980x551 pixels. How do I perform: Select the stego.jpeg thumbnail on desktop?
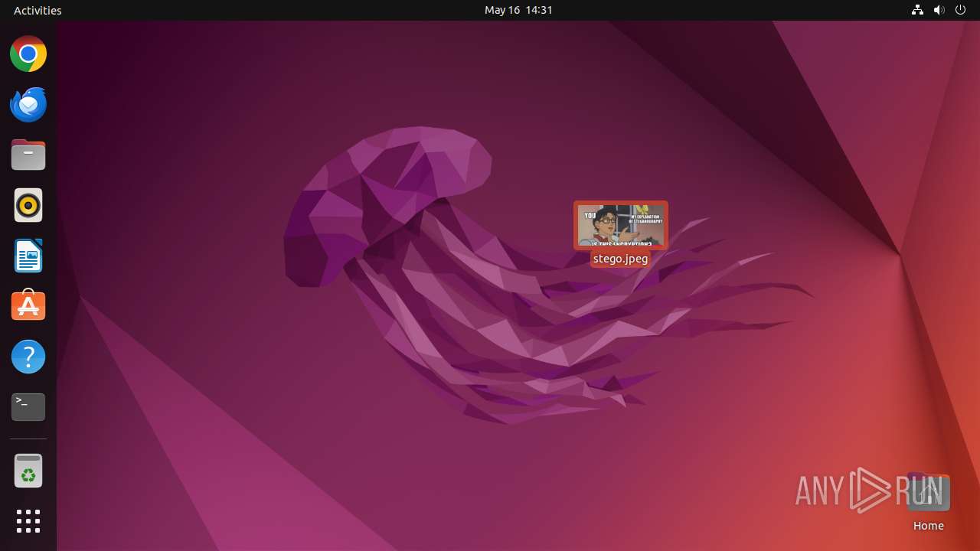coord(621,225)
